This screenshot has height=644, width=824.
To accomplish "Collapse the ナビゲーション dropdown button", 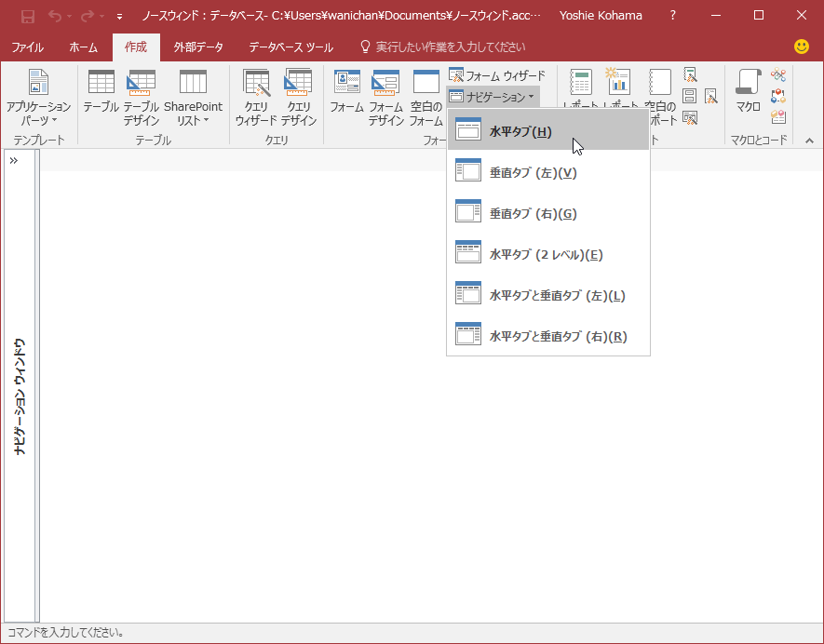I will [493, 97].
